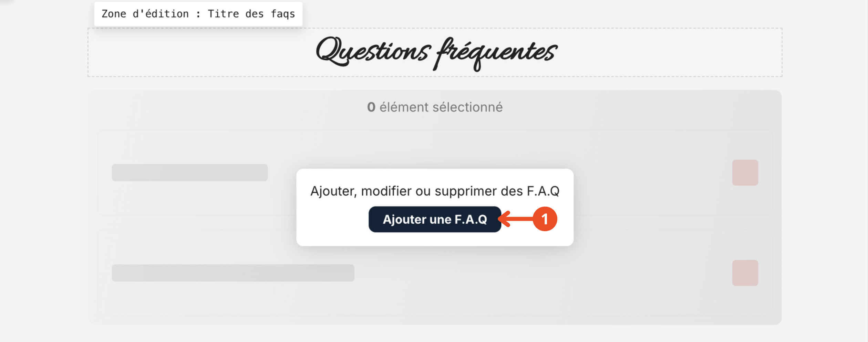868x342 pixels.
Task: Click the word Questions in the title
Action: [373, 52]
